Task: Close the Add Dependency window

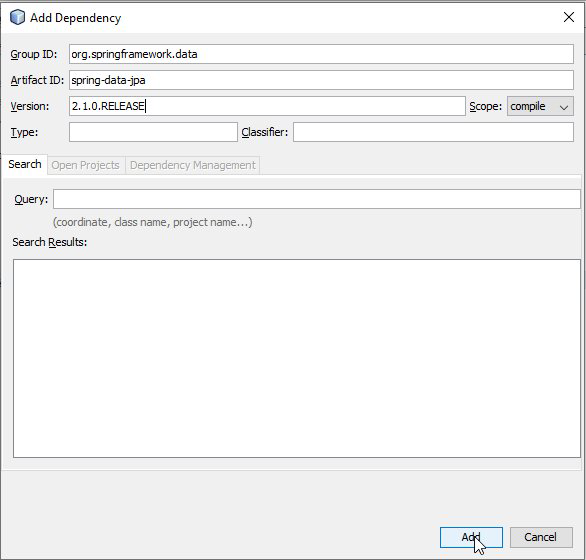Action: [569, 17]
